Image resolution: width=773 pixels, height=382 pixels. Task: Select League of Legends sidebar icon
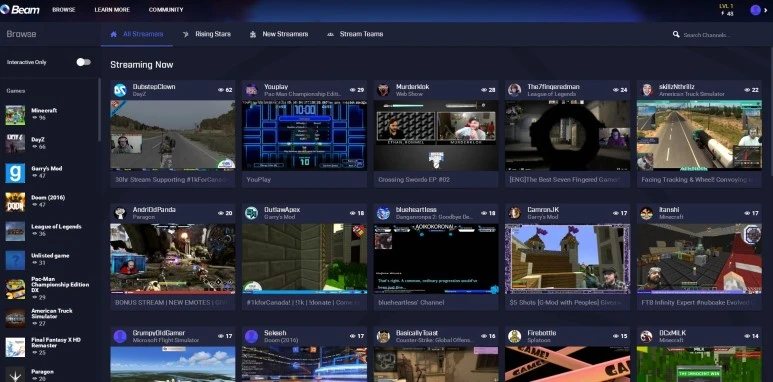coord(15,231)
